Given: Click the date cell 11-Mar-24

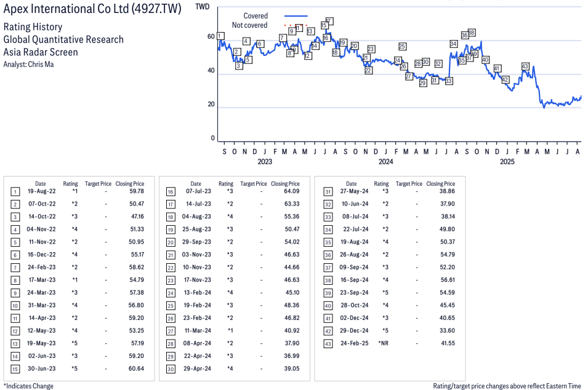Looking at the screenshot, I should point(198,330).
